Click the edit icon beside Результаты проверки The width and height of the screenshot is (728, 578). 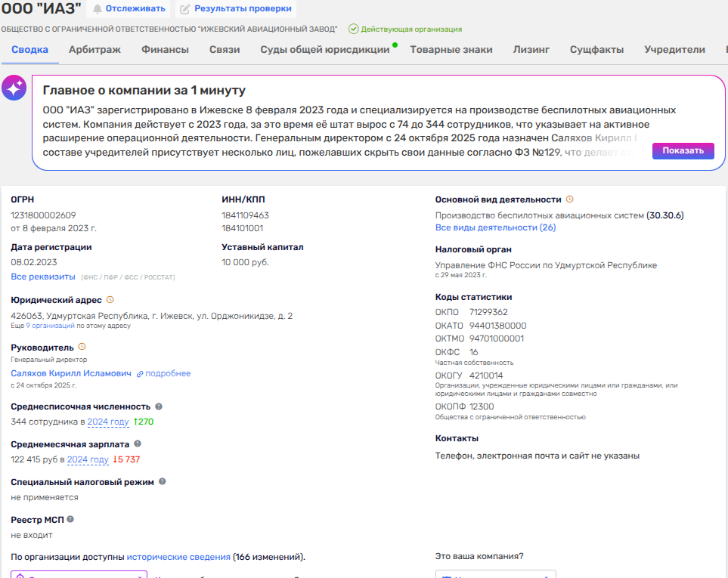click(x=184, y=9)
